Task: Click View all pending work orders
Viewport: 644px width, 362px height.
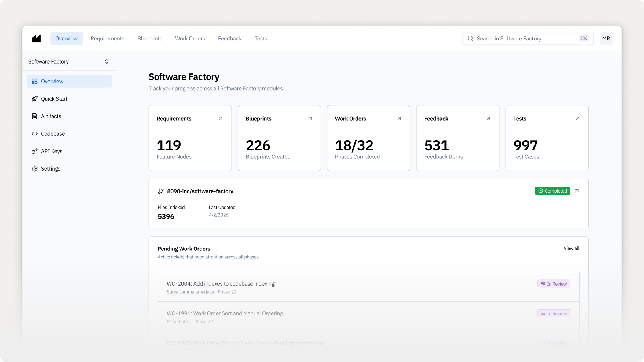Action: pyautogui.click(x=571, y=248)
